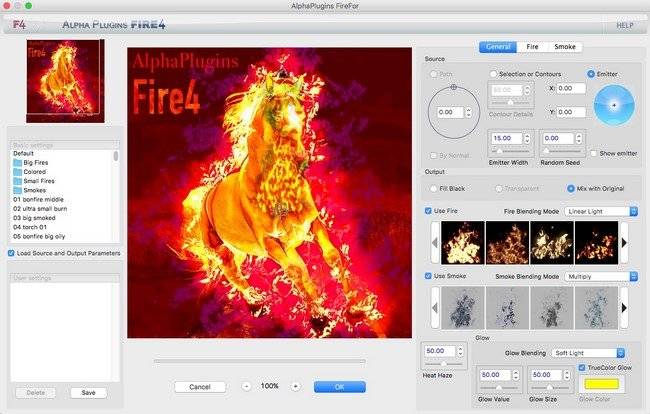Click the small preview thumbnail at top left
This screenshot has width=650, height=414.
coord(65,81)
